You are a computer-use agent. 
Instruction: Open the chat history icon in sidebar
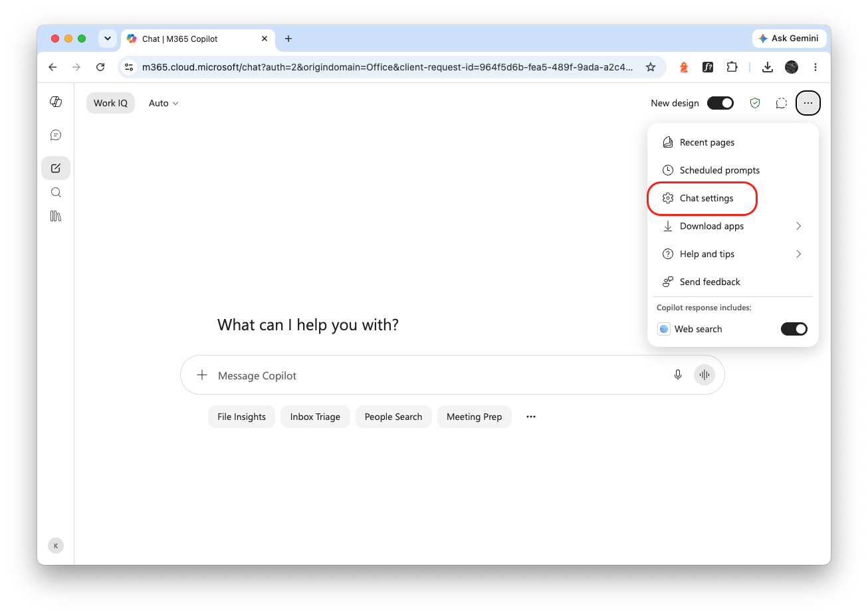click(x=56, y=135)
